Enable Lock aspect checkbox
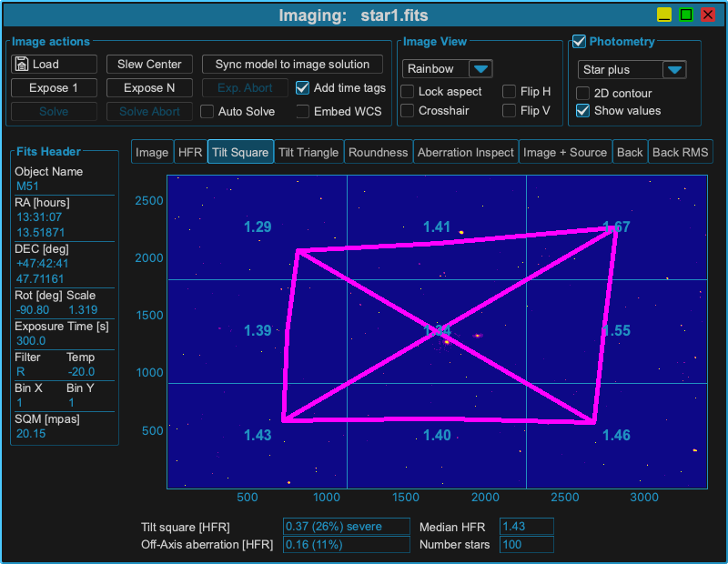Screen dimensions: 728x564 [x=407, y=92]
